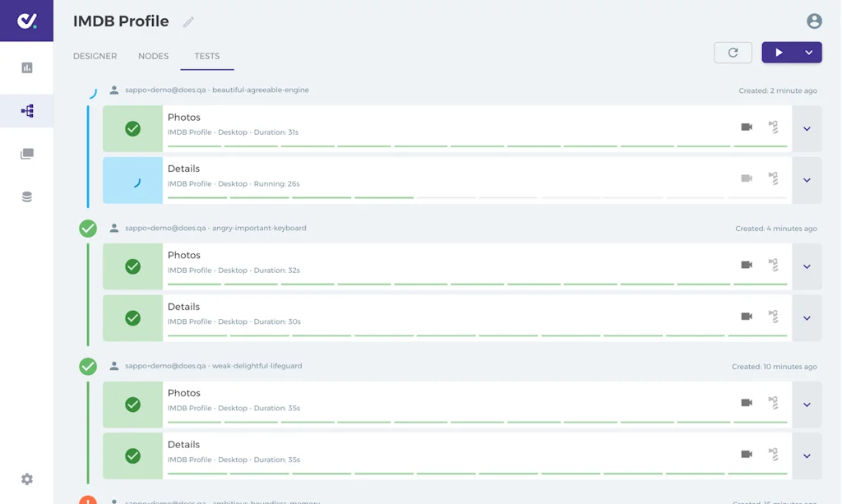Viewport: 842px width, 504px height.
Task: Expand the Photos test under weak-delightful-lifeguard
Action: [x=807, y=405]
